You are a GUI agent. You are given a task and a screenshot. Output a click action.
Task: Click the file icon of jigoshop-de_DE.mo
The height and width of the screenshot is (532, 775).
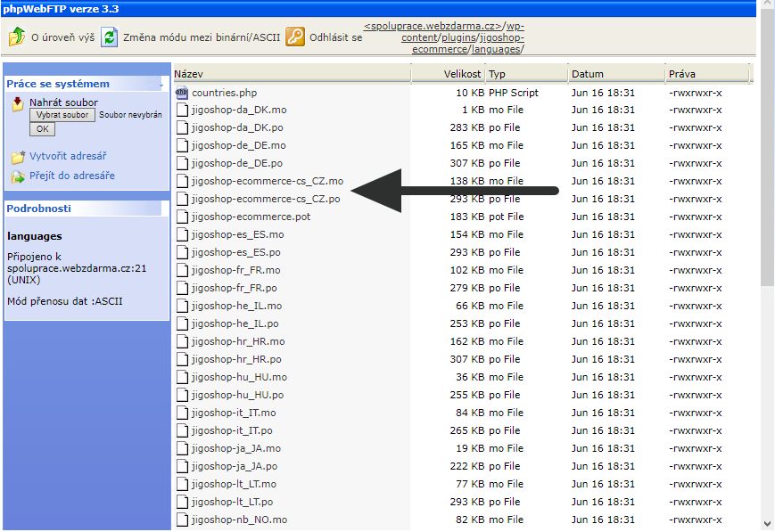(183, 145)
